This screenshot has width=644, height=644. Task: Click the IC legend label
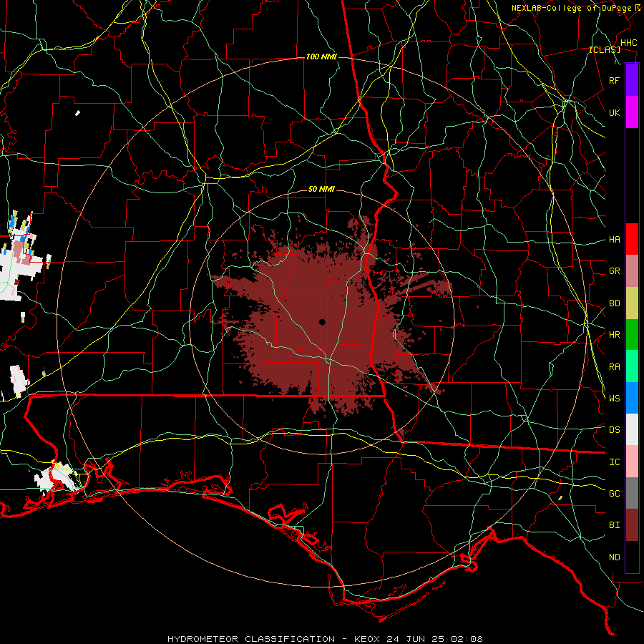[x=615, y=462]
